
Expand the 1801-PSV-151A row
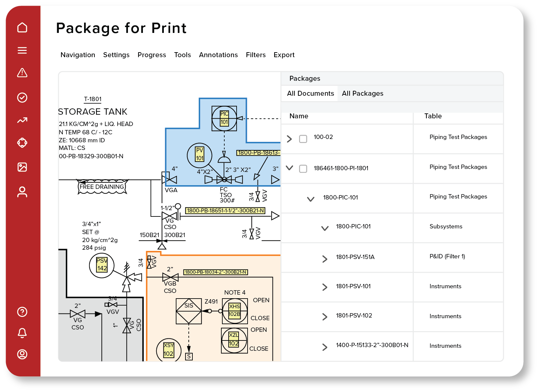click(x=324, y=259)
